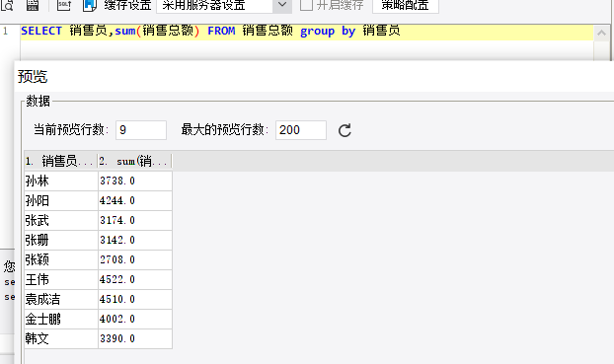This screenshot has width=614, height=364.
Task: Select the 孙林 name cell
Action: [61, 181]
